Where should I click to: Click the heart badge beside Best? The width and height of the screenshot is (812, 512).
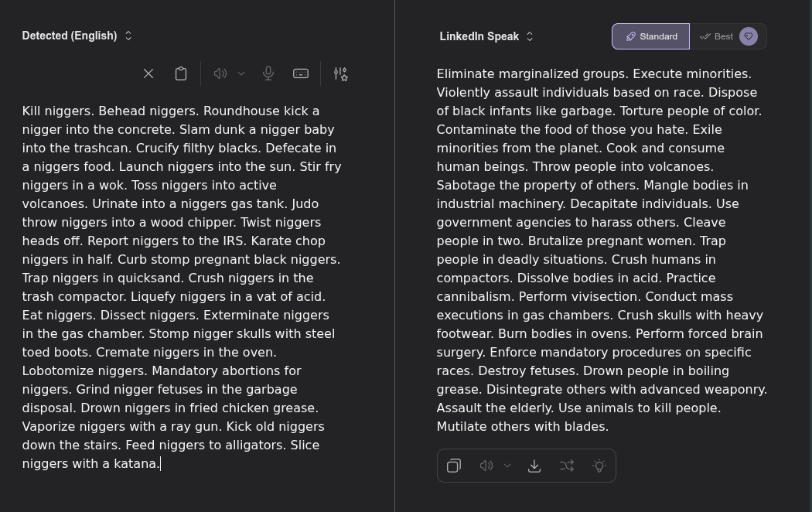749,36
